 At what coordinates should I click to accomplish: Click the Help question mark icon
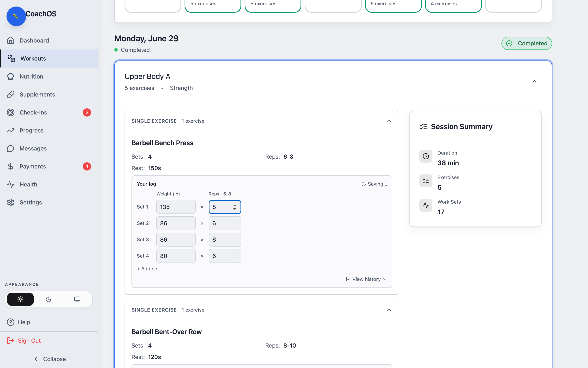(x=11, y=322)
